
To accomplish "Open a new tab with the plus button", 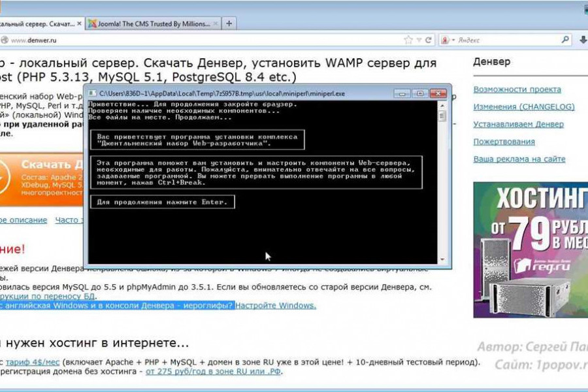I will (x=229, y=24).
